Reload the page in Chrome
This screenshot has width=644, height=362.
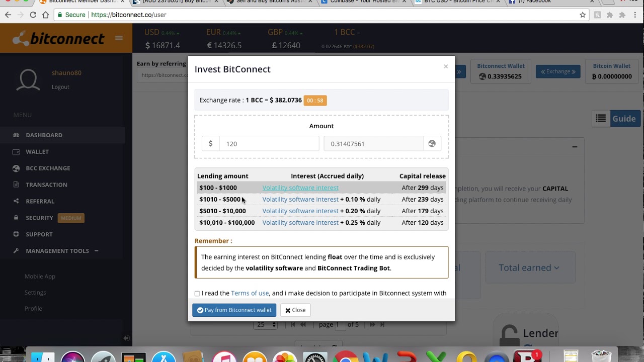pyautogui.click(x=33, y=15)
